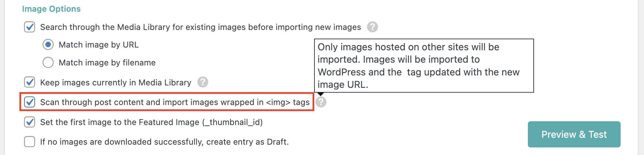Uncheck Keep images currently in Media Library checkbox
Viewport: 644px width, 155px height.
click(30, 82)
